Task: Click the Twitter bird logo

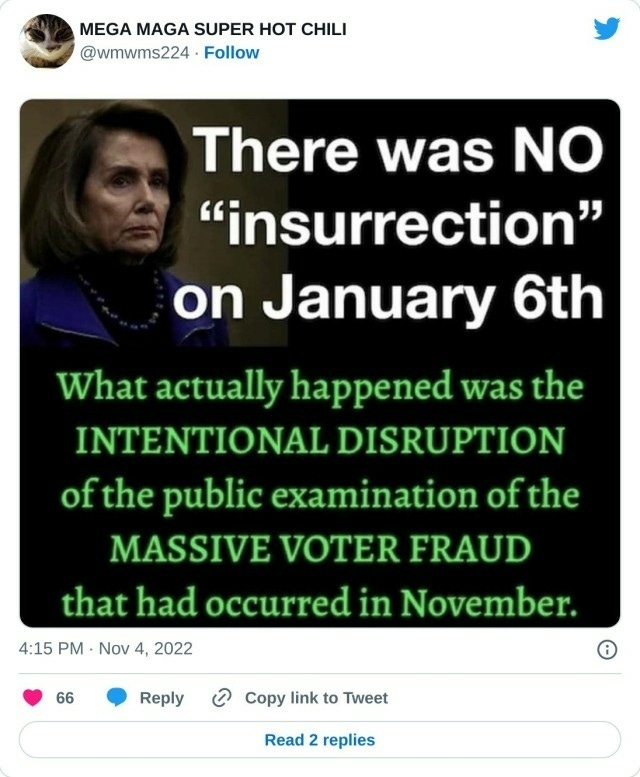Action: (x=607, y=29)
